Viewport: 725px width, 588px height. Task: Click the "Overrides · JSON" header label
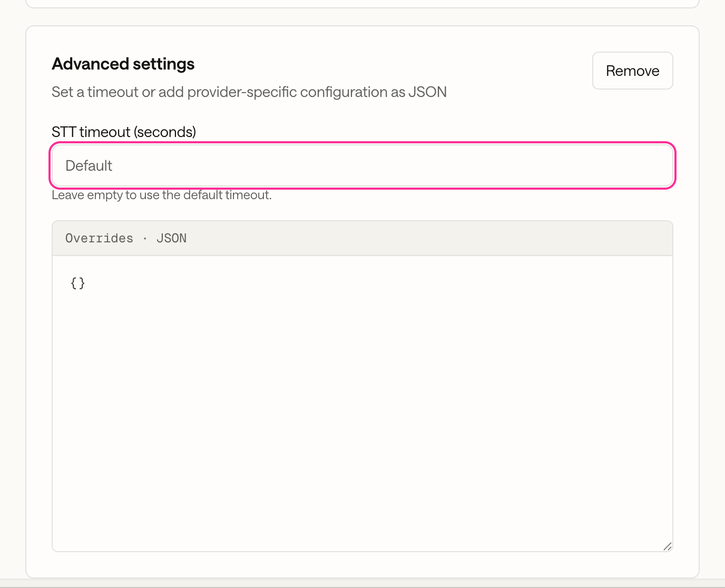126,238
